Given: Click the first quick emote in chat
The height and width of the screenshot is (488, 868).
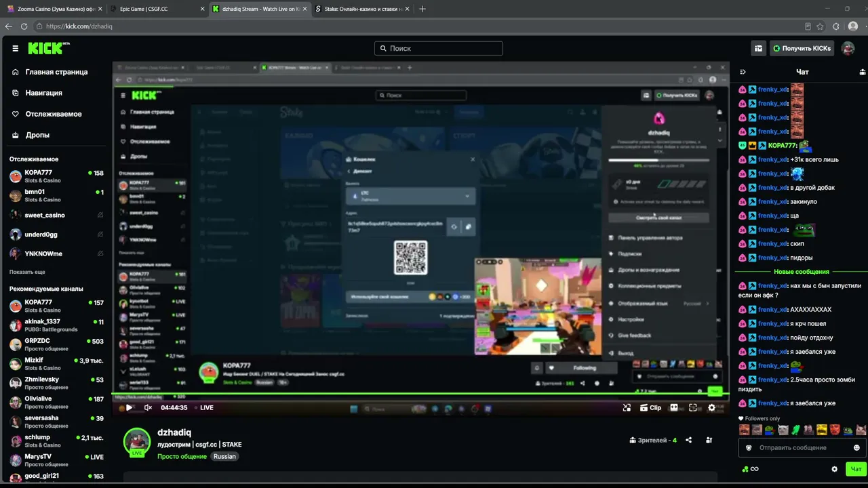Looking at the screenshot, I should click(x=745, y=430).
